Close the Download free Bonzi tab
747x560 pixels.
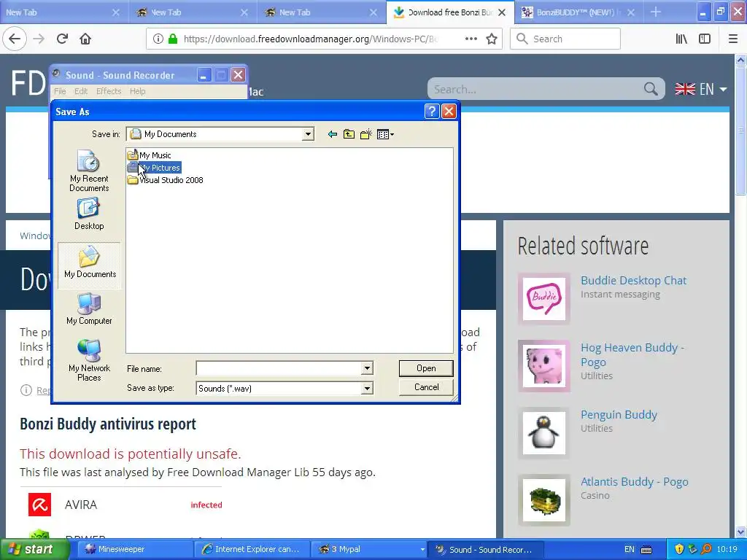point(502,12)
